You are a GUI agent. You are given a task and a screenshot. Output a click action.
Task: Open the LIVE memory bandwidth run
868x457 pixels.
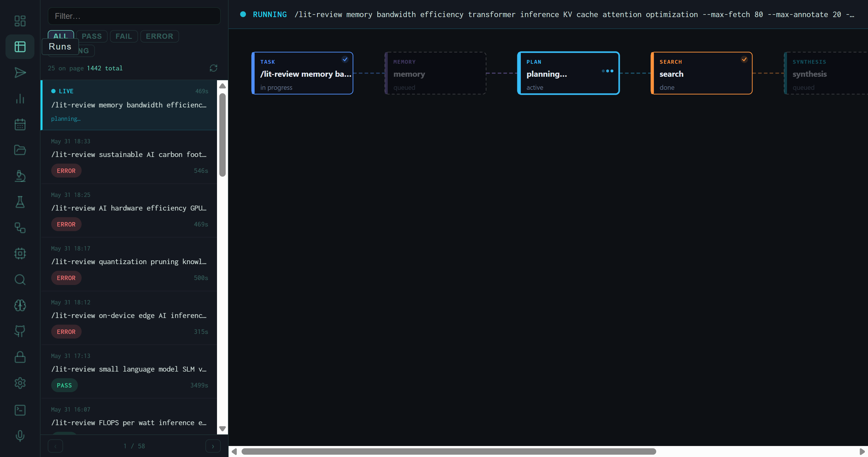129,105
